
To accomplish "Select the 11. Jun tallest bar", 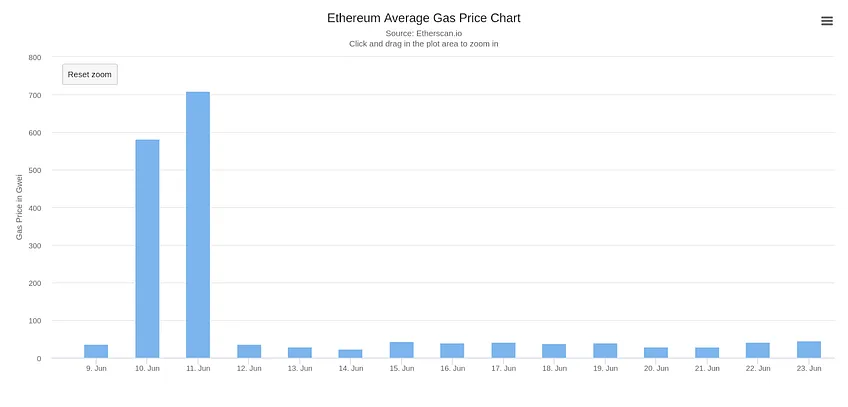I will (x=198, y=225).
